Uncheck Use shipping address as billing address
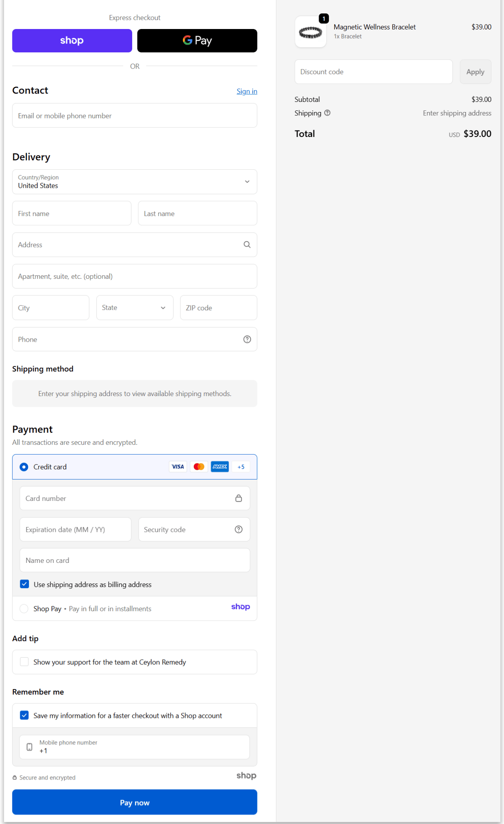Image resolution: width=504 pixels, height=824 pixels. click(x=25, y=584)
